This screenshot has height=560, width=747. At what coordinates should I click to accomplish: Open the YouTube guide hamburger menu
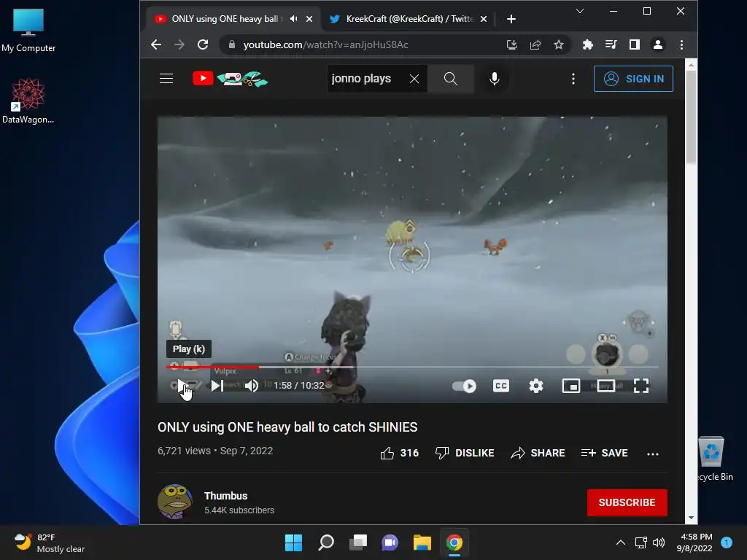(166, 79)
